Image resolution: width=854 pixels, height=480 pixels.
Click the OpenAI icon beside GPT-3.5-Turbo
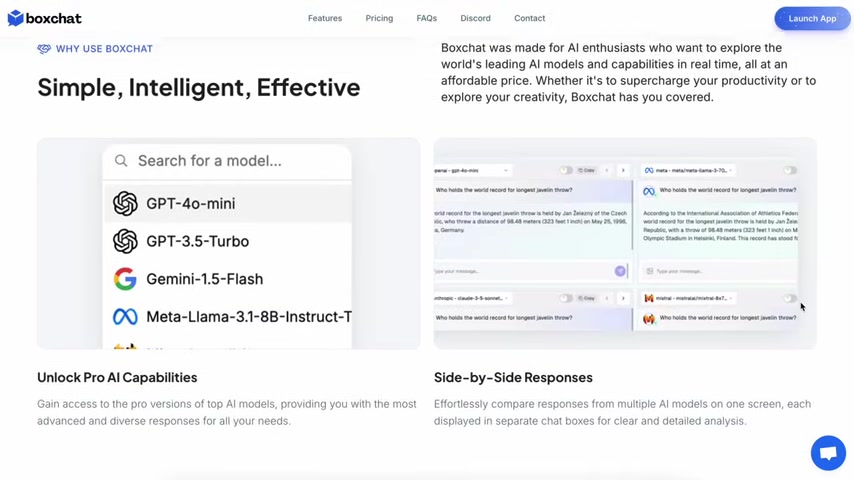pos(125,241)
